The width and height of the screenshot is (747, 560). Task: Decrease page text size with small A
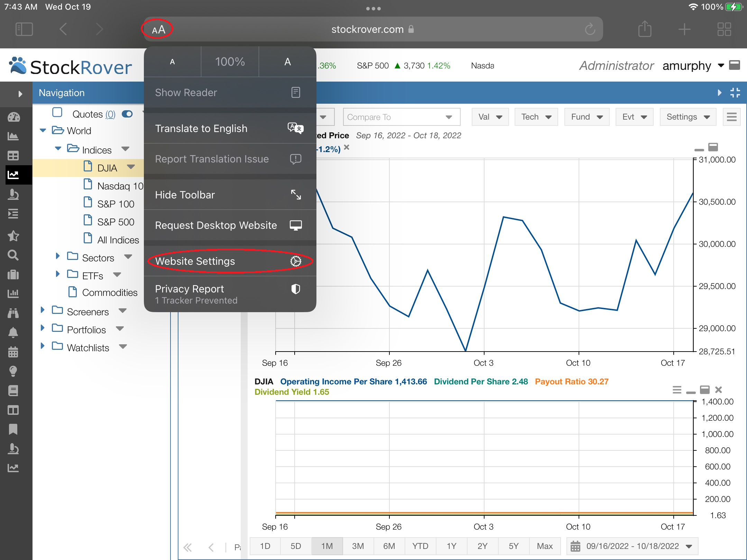click(x=173, y=62)
